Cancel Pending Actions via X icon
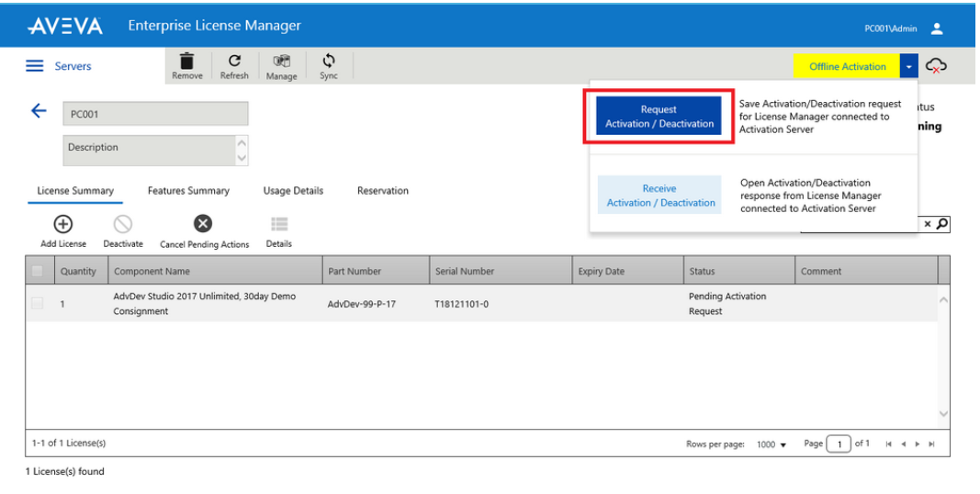 point(202,223)
